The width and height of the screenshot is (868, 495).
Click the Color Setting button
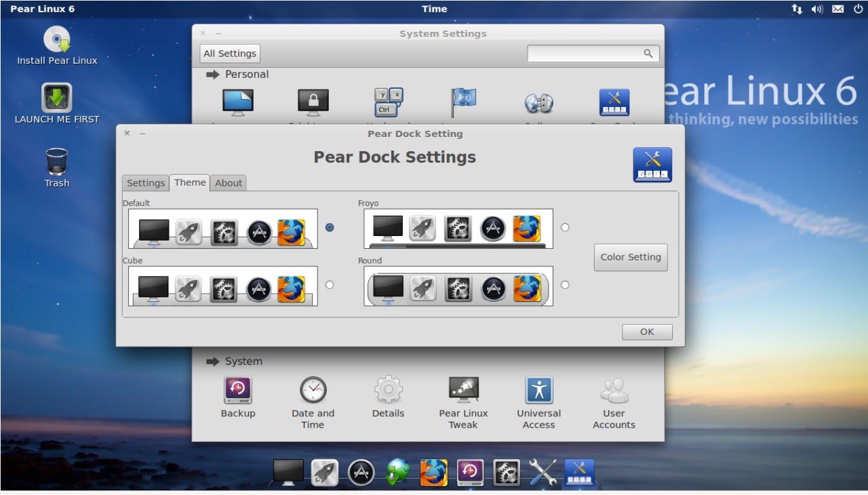point(631,257)
